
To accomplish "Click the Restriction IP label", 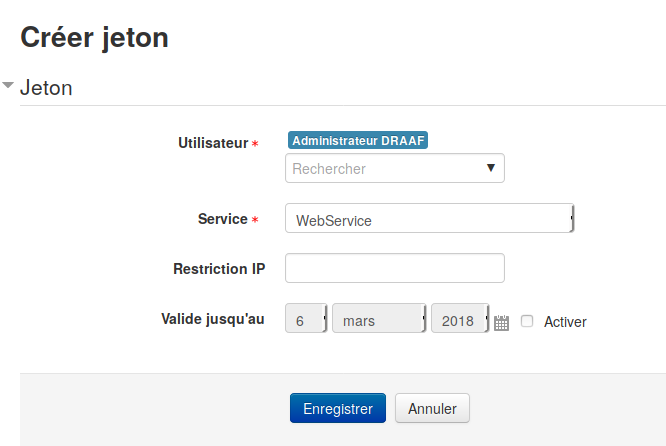I will pos(219,269).
